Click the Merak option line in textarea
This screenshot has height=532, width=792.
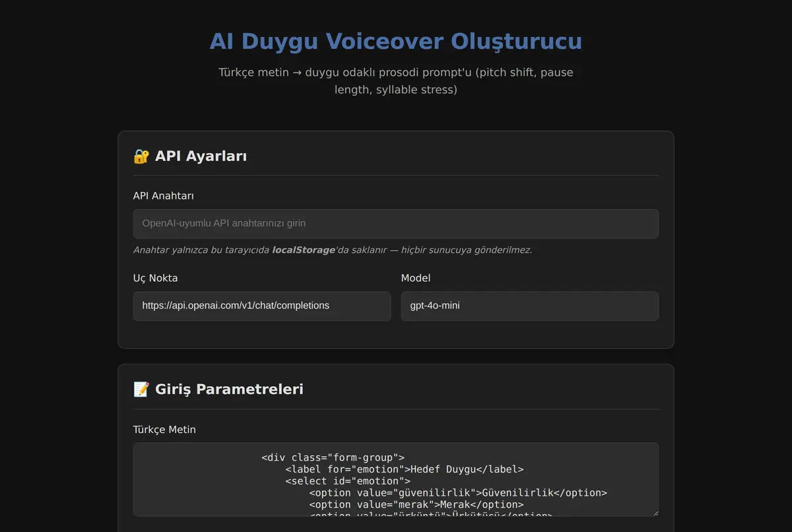point(416,505)
